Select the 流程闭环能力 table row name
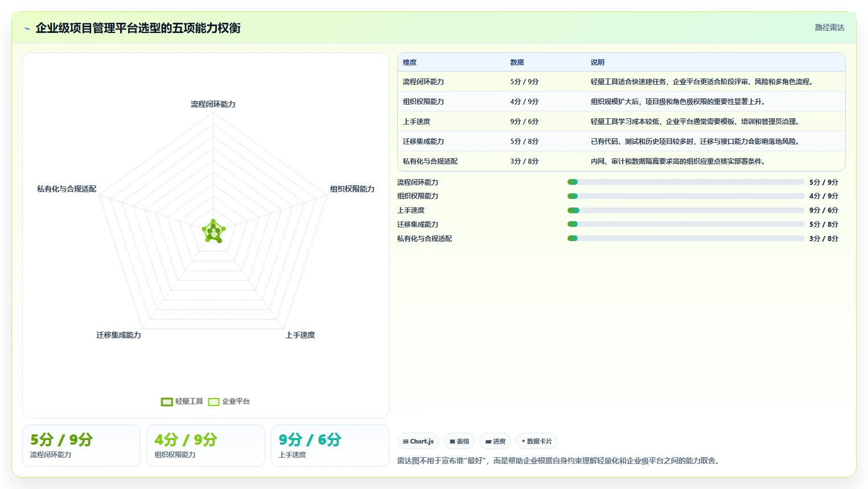This screenshot has height=489, width=868. click(x=423, y=82)
